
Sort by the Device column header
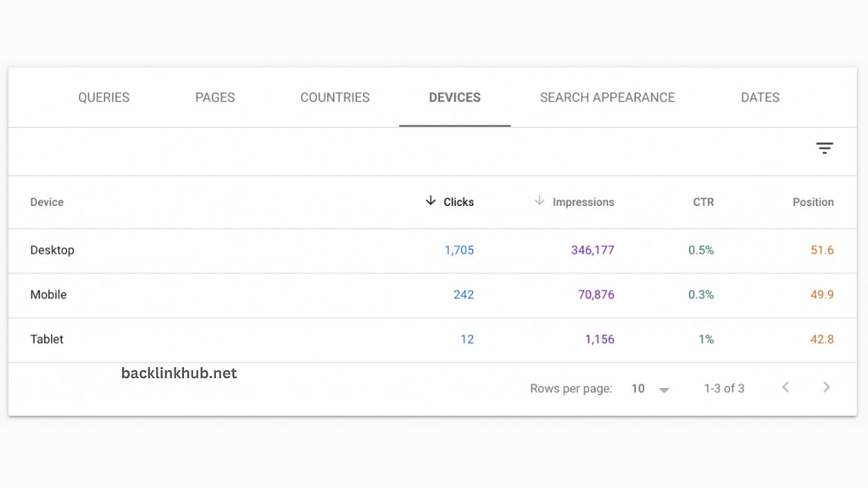(47, 202)
